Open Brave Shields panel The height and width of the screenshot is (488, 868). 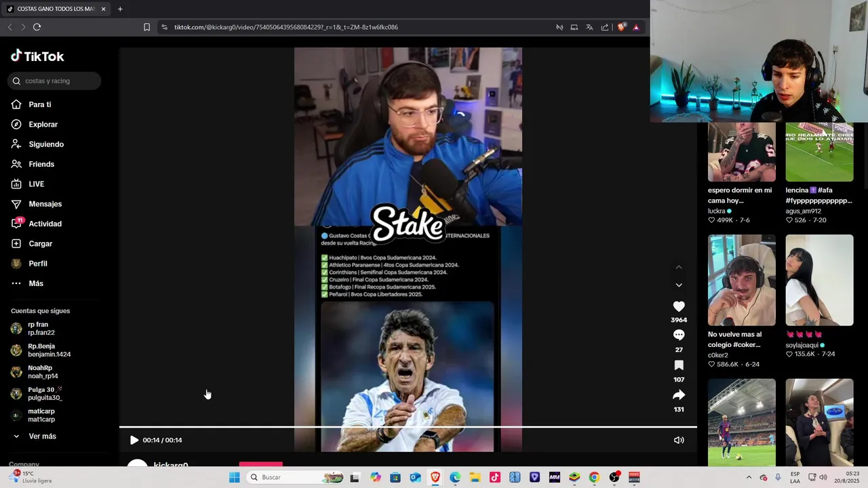621,27
